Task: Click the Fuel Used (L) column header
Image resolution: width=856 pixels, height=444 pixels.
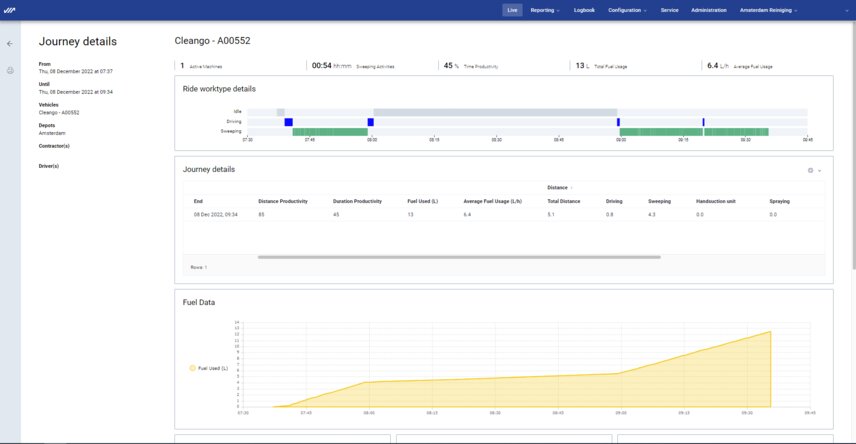Action: [423, 201]
